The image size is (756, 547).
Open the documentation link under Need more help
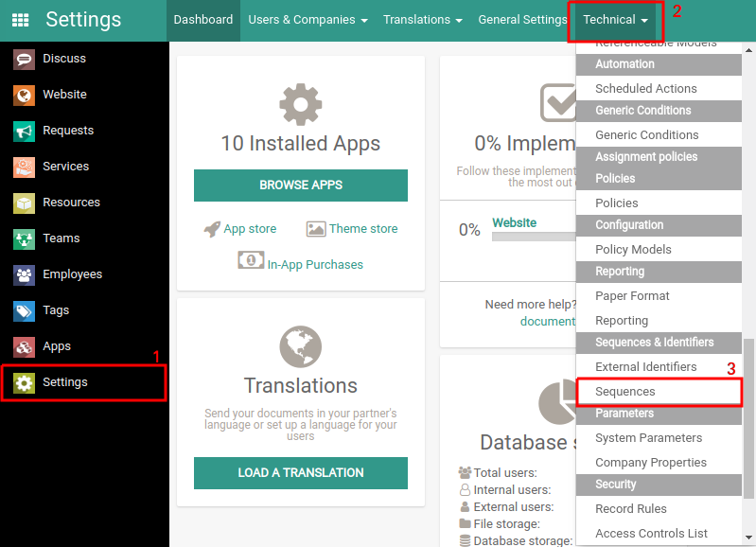[548, 321]
